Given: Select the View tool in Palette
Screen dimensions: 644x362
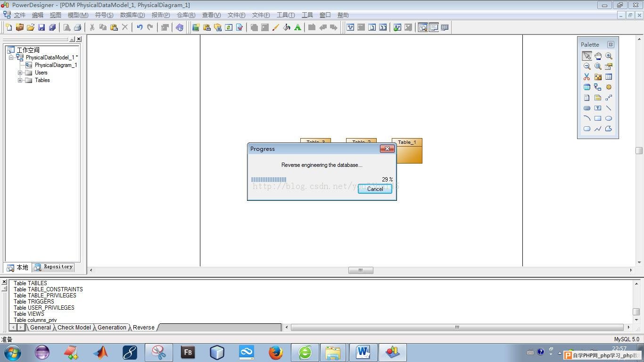Looking at the screenshot, I should pos(586,87).
